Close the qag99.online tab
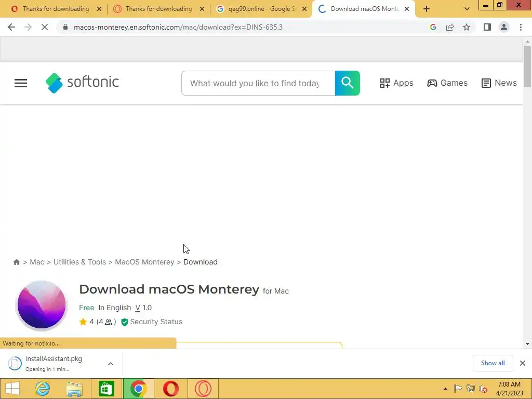The width and height of the screenshot is (532, 399). click(304, 9)
